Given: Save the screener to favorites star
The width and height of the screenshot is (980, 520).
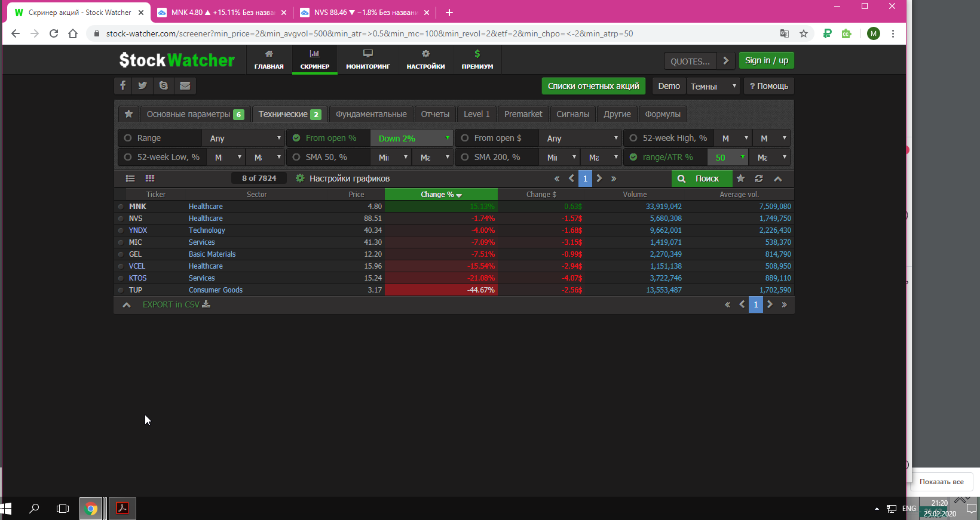Looking at the screenshot, I should (741, 179).
